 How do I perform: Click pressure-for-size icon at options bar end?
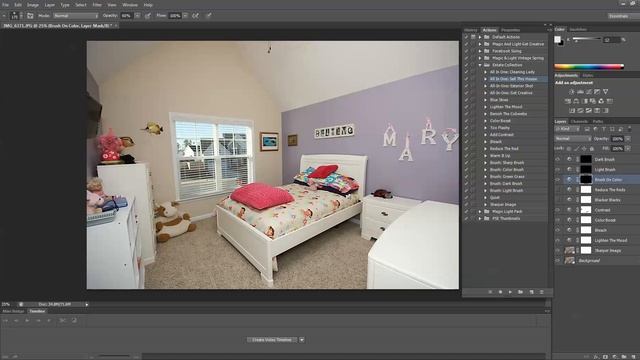coord(209,16)
